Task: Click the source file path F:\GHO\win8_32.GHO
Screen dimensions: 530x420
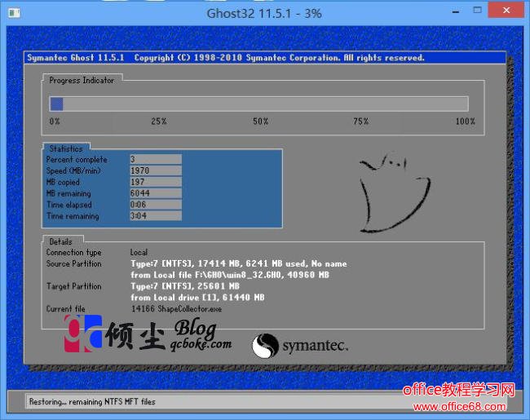Action: [238, 275]
